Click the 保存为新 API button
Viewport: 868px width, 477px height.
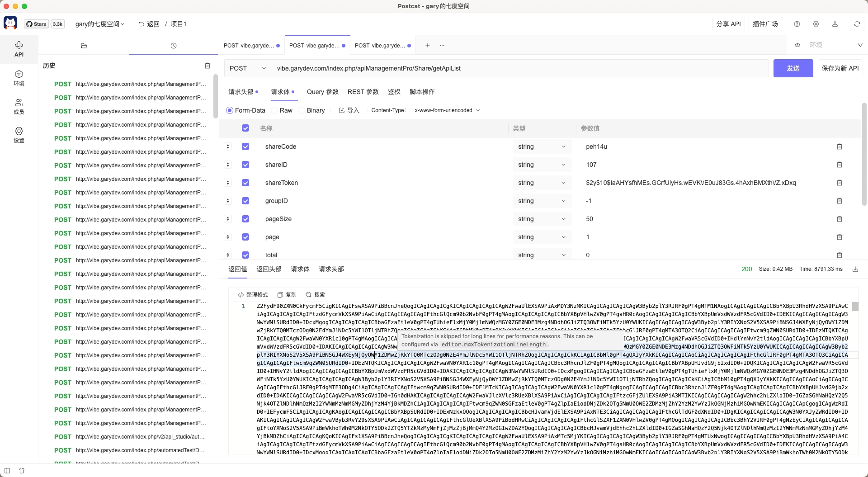[840, 68]
